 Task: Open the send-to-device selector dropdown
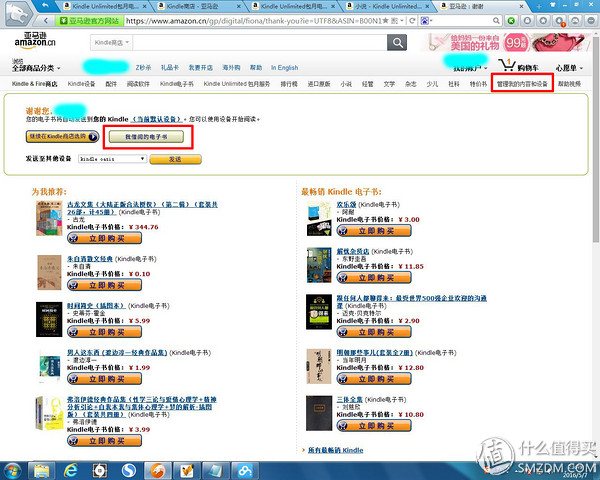click(112, 159)
